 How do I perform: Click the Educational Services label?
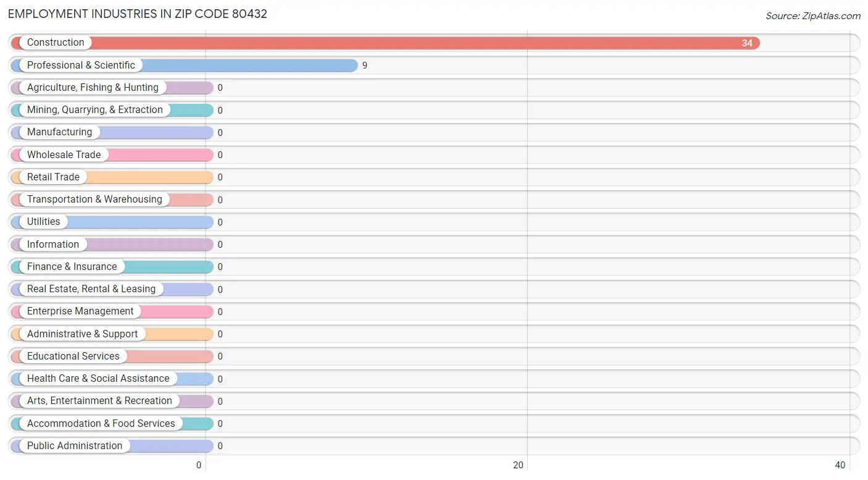(73, 356)
